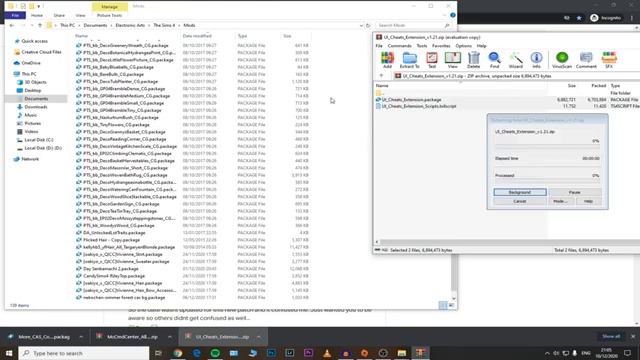This screenshot has height=360, width=640.
Task: Select Local Disk (C:) in navigation pane
Action: pyautogui.click(x=38, y=140)
